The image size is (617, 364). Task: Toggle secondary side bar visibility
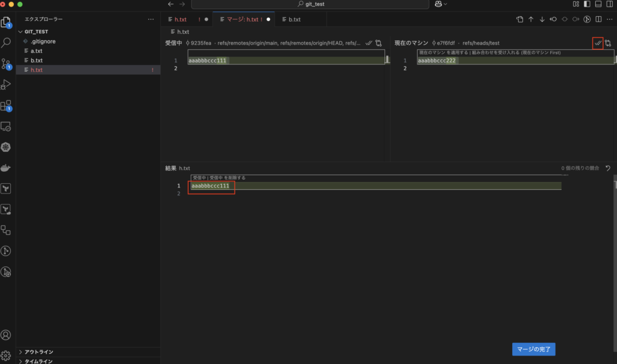(x=610, y=4)
